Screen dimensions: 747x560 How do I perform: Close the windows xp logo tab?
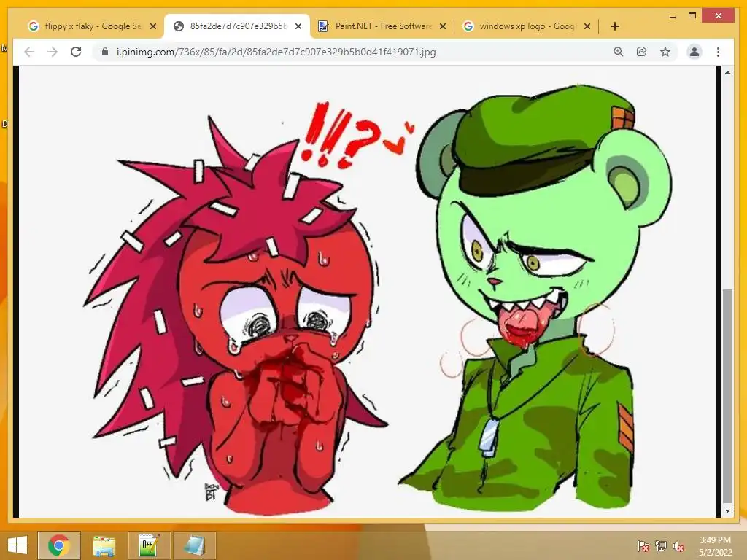coord(587,26)
